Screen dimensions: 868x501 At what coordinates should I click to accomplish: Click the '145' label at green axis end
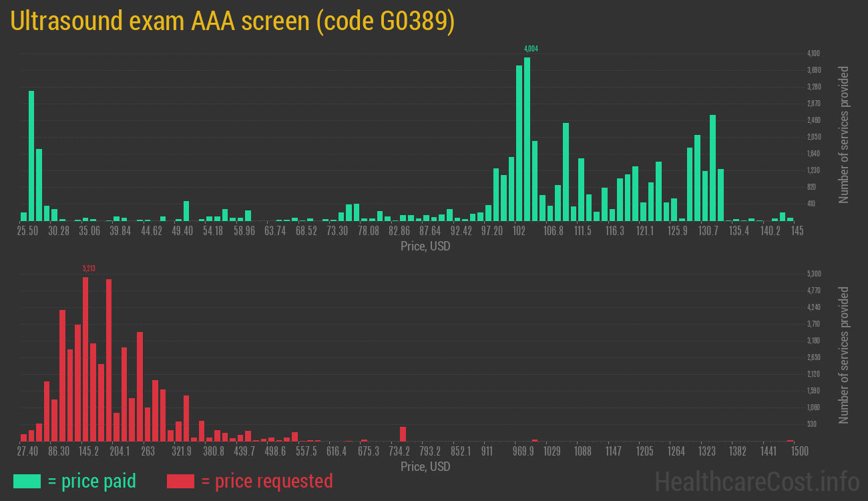799,230
